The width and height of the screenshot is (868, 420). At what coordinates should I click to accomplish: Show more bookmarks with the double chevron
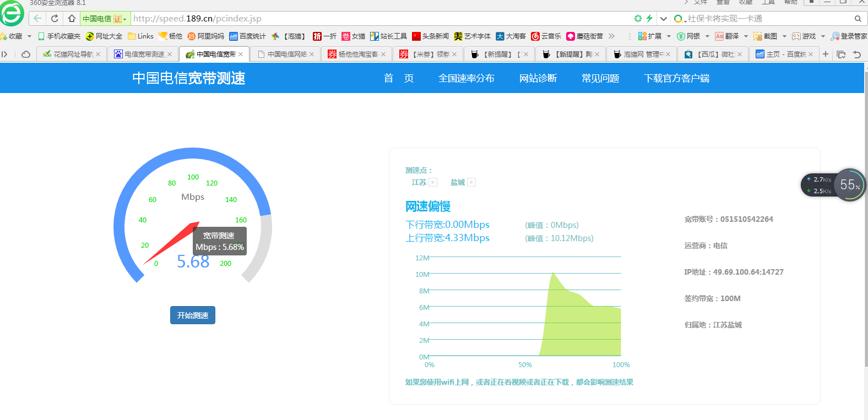(611, 36)
